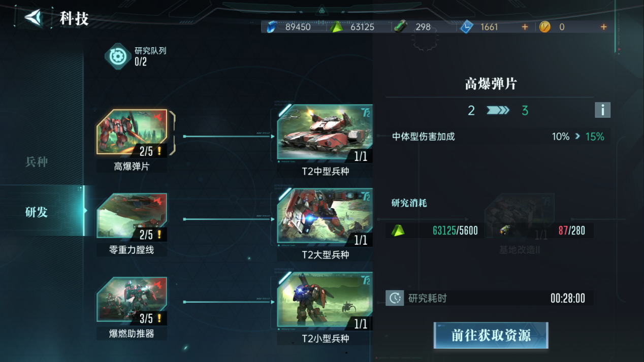Click the research time clock icon

(x=395, y=298)
